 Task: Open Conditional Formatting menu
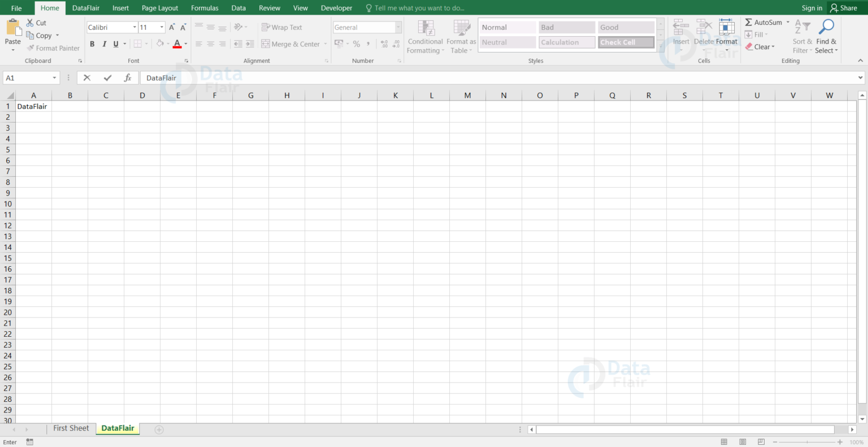(x=426, y=37)
